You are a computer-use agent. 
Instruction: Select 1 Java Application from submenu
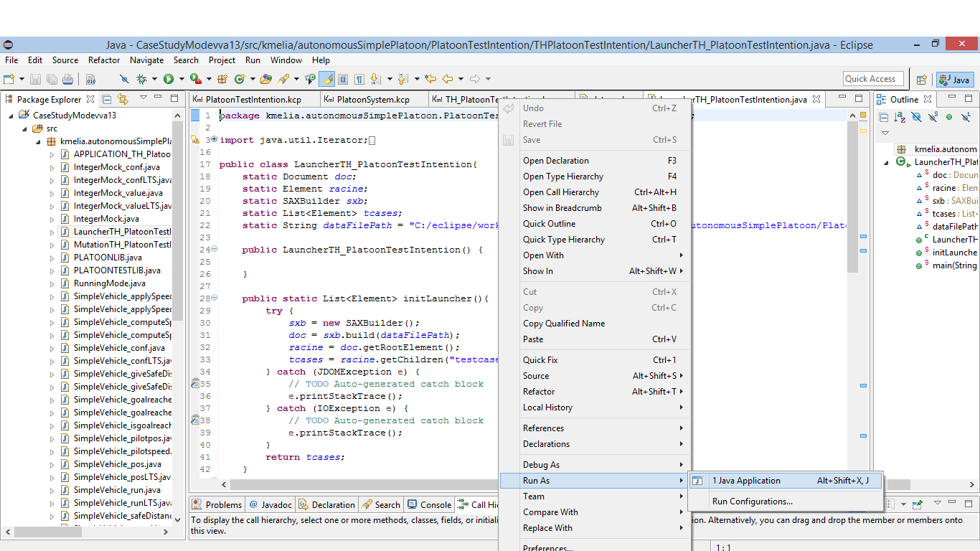746,481
